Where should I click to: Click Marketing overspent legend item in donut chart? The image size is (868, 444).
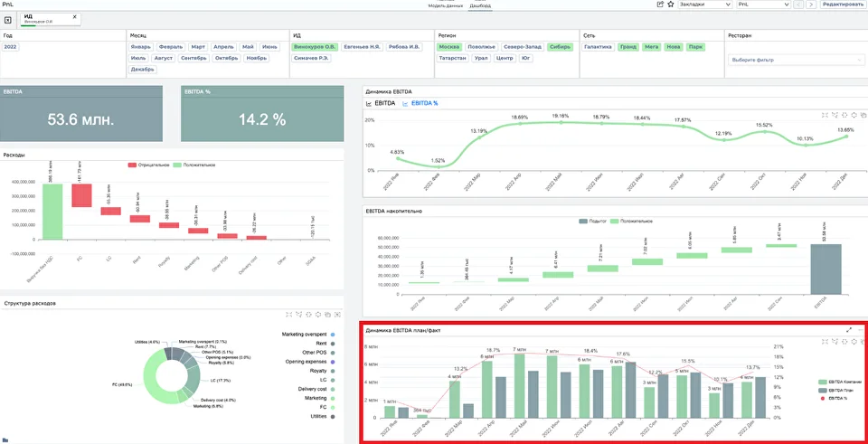[x=307, y=335]
